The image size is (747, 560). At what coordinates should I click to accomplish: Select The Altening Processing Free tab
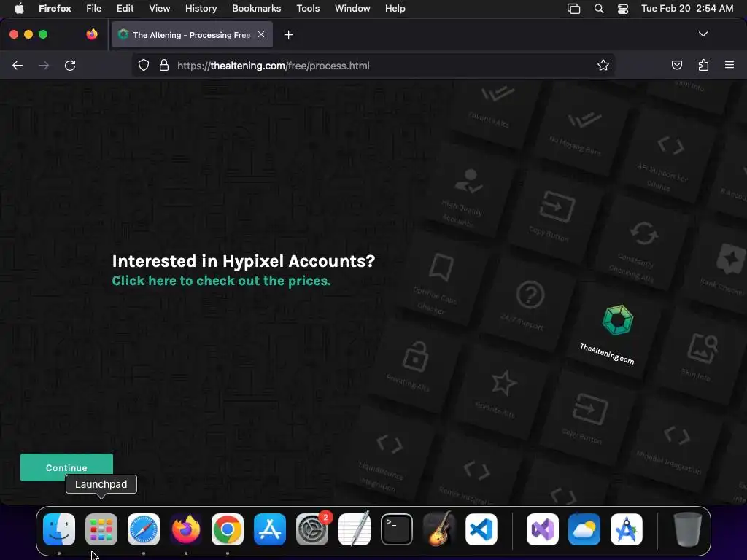tap(192, 34)
